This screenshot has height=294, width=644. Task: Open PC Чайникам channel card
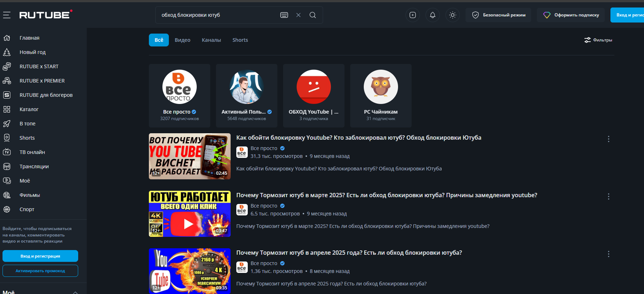click(381, 96)
